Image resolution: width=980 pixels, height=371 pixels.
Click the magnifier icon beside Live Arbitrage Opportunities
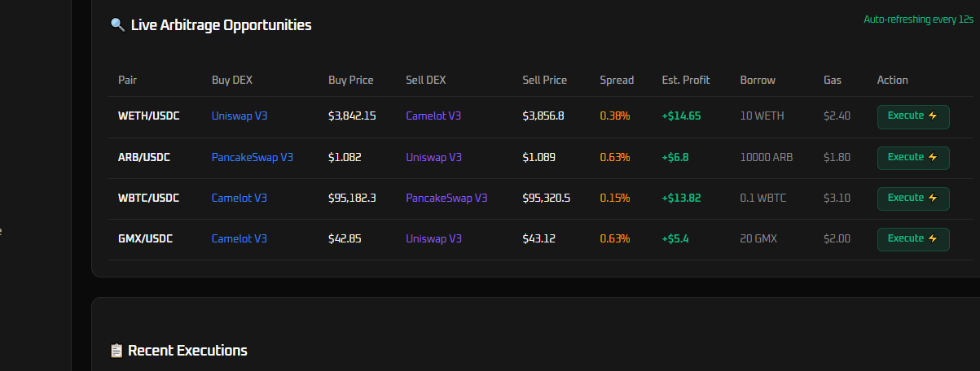117,25
